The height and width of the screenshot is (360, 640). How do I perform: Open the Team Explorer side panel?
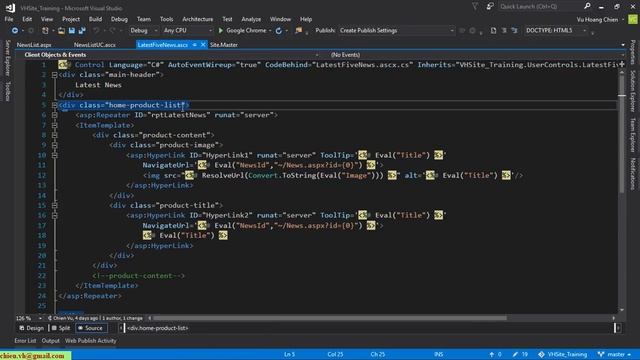pyautogui.click(x=633, y=135)
